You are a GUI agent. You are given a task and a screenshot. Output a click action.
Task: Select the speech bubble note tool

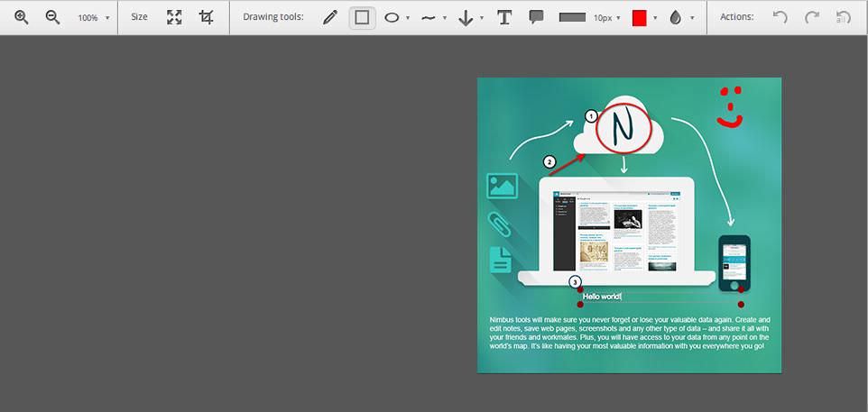coord(536,17)
